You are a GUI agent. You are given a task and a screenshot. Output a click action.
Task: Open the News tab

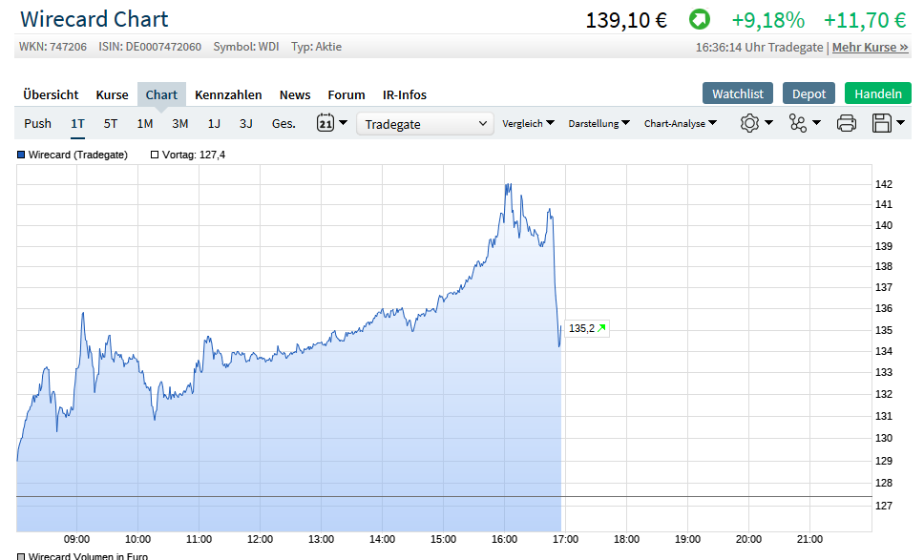click(x=295, y=94)
